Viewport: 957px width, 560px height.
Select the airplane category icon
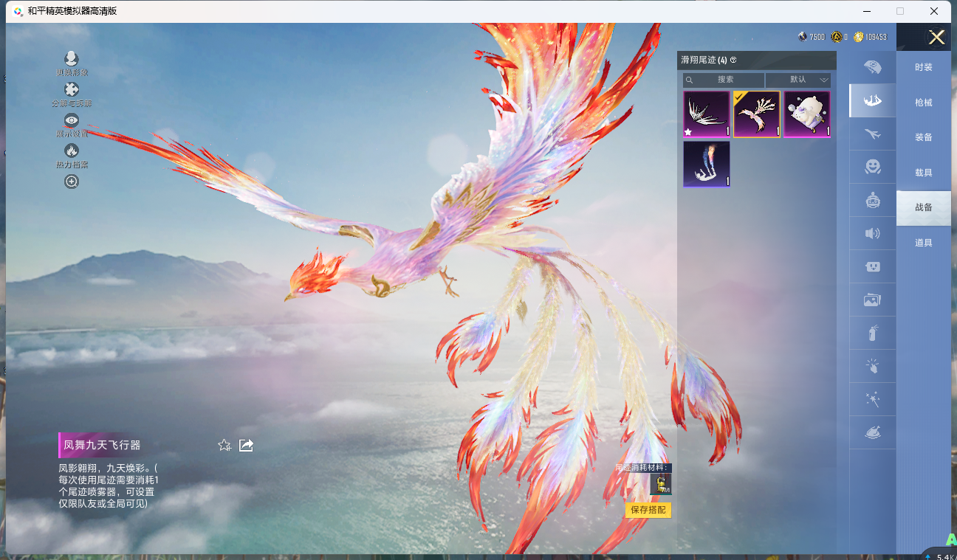[873, 134]
